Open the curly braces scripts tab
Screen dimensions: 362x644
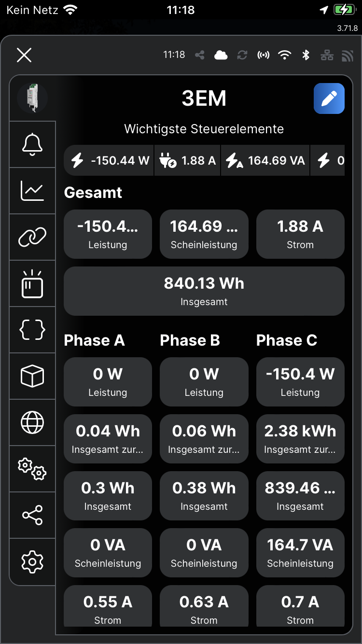click(x=32, y=330)
